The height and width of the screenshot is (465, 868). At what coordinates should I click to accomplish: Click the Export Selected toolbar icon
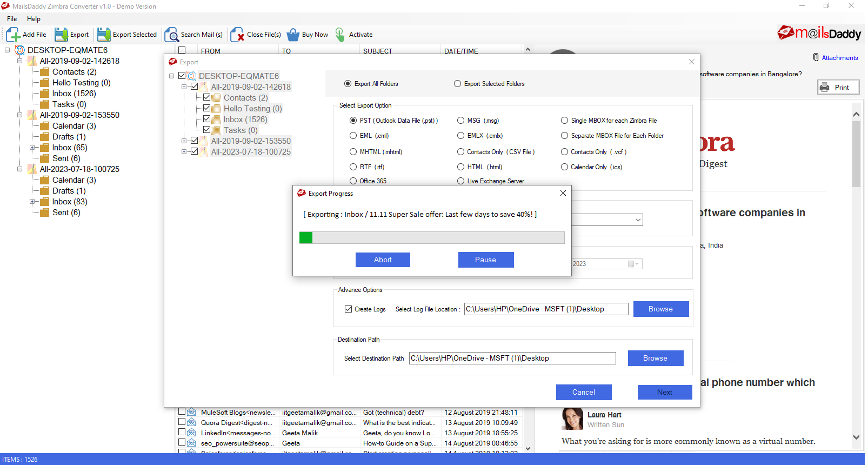pos(104,35)
